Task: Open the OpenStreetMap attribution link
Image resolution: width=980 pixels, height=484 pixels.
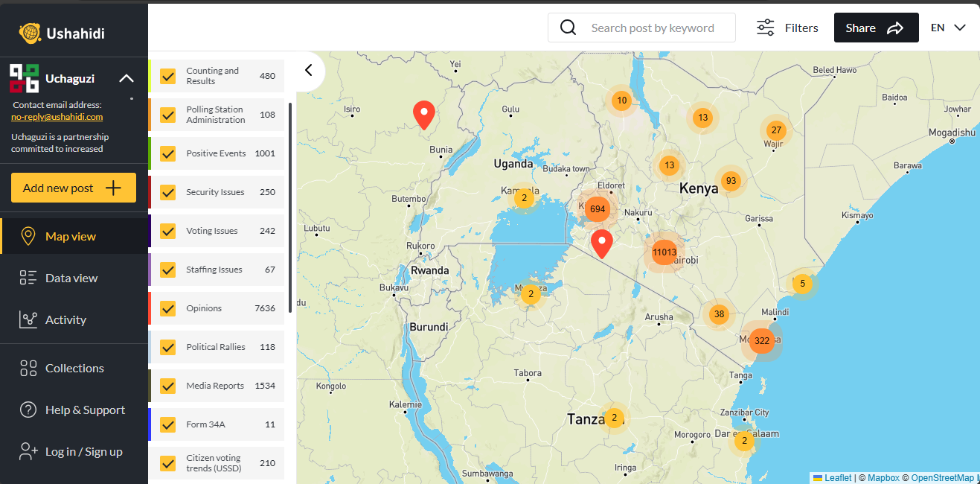Action: click(943, 478)
